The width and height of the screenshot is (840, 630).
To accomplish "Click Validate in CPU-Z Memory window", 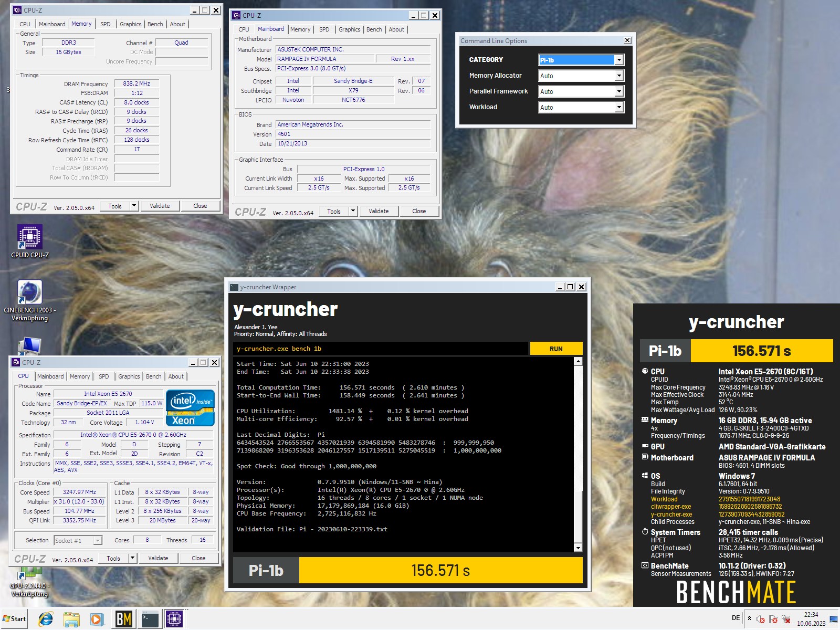I will (160, 206).
